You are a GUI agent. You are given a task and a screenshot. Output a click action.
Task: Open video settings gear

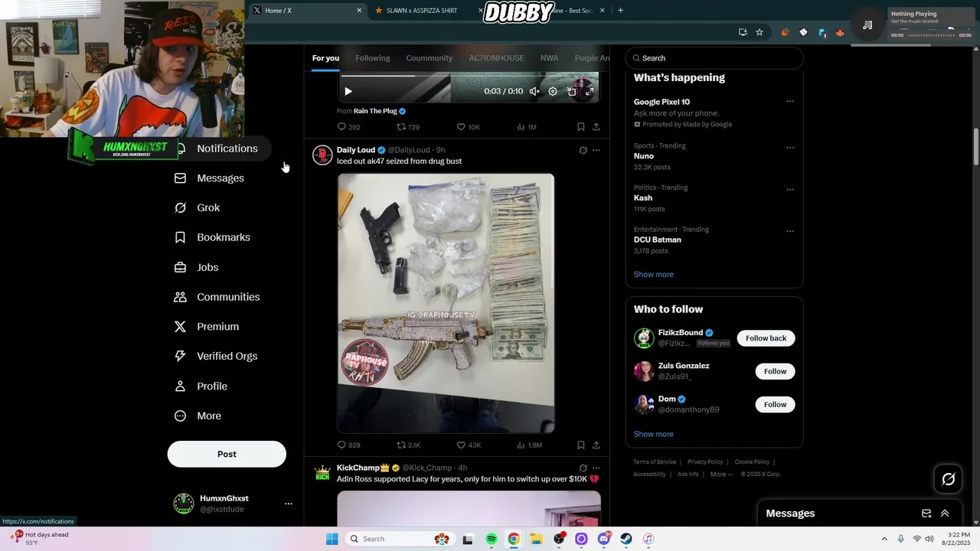point(553,92)
